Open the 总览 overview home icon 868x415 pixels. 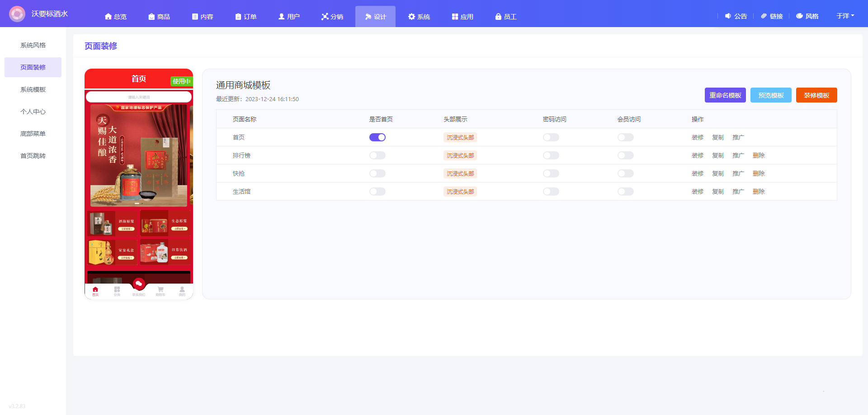point(108,16)
